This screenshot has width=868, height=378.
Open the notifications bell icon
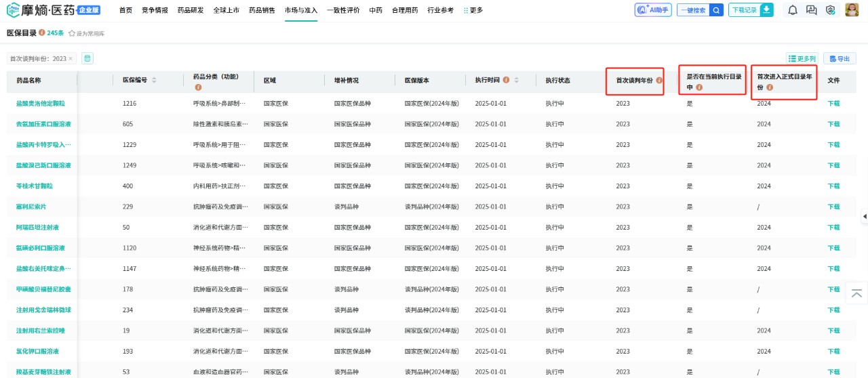[x=793, y=10]
